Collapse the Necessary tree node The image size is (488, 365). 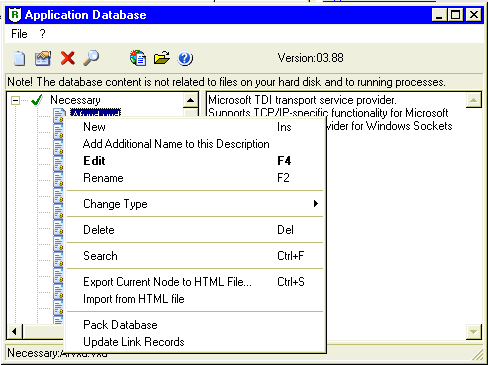click(15, 100)
